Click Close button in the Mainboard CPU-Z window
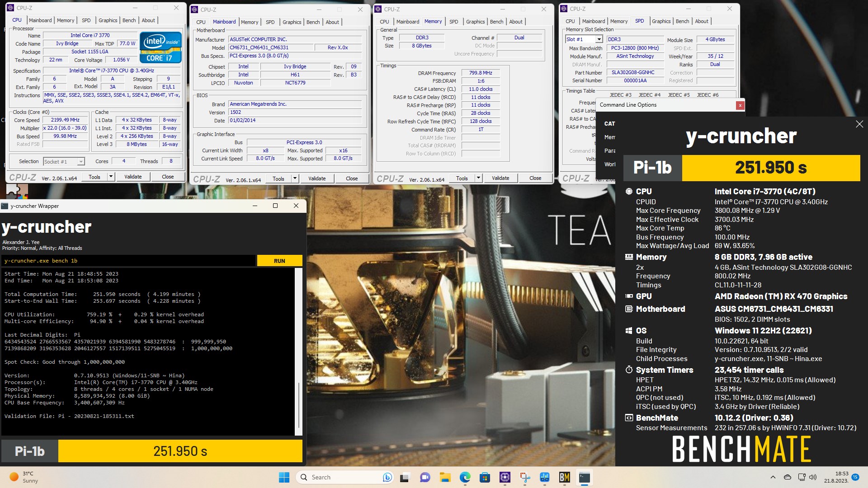This screenshot has width=868, height=488. coord(352,178)
